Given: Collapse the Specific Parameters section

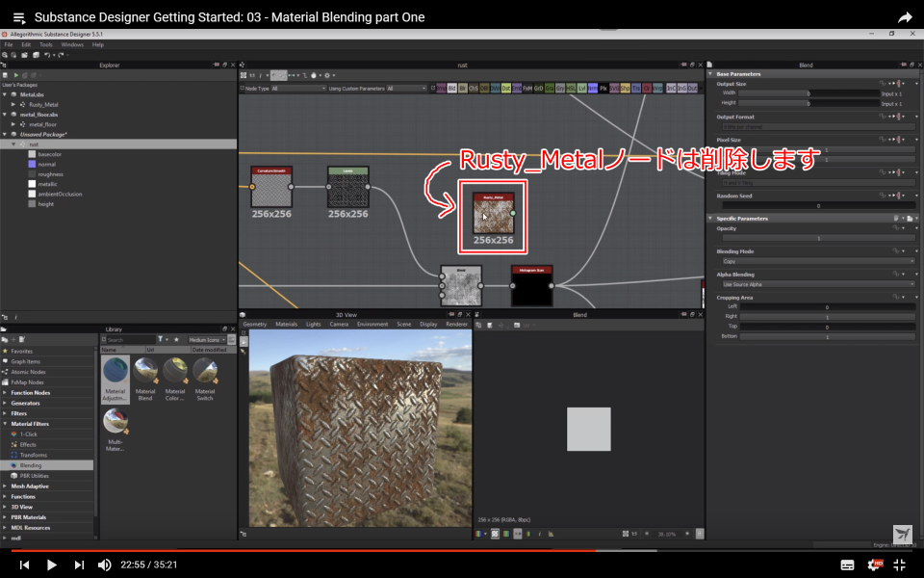Looking at the screenshot, I should pos(710,219).
